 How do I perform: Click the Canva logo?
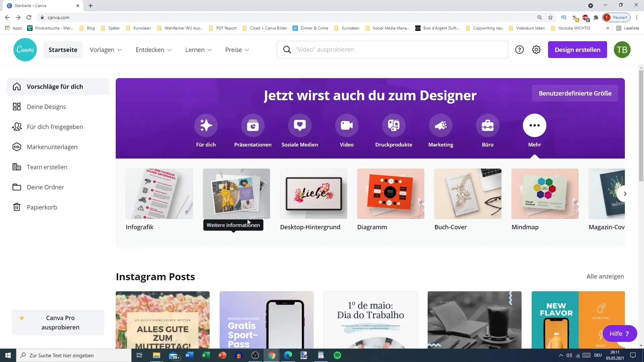pos(25,50)
